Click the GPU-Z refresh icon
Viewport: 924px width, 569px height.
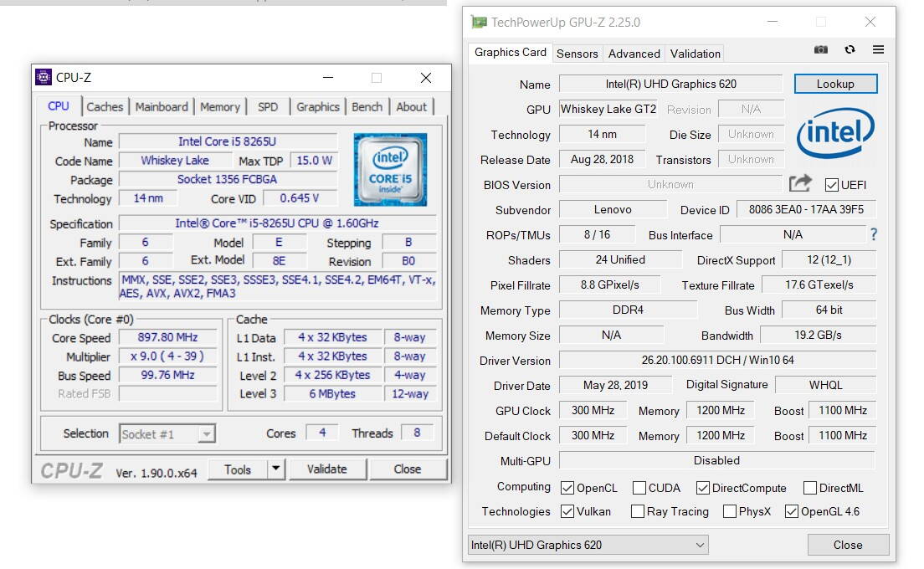coord(850,50)
